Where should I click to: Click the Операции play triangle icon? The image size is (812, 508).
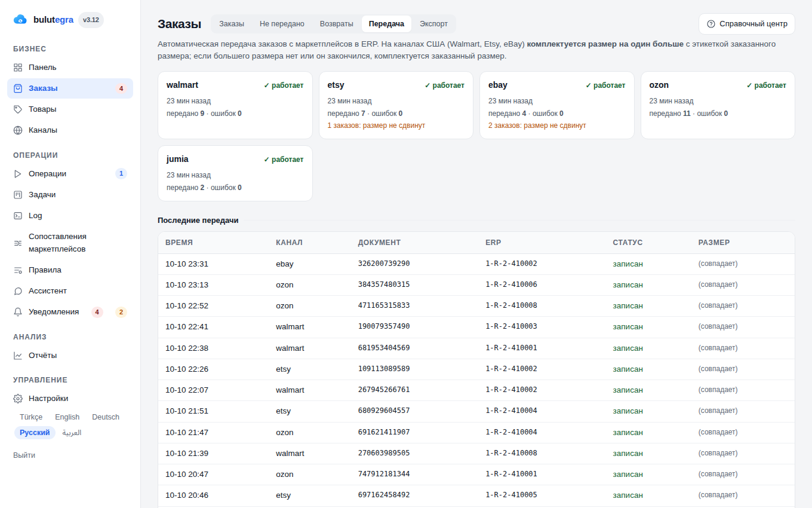18,174
